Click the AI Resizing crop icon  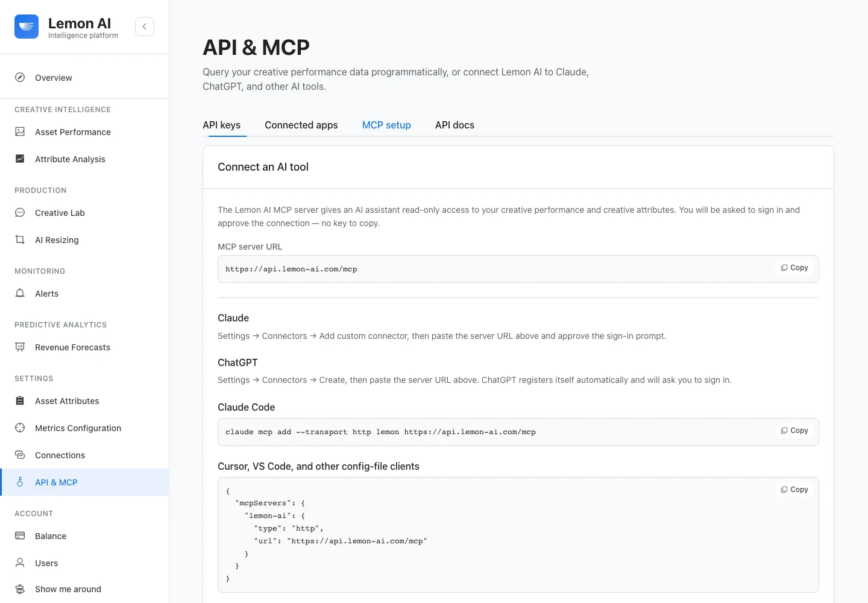click(20, 239)
